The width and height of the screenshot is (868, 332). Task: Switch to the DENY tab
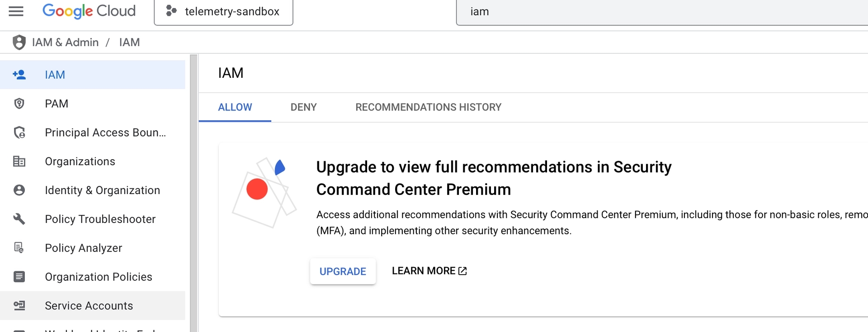pyautogui.click(x=303, y=107)
